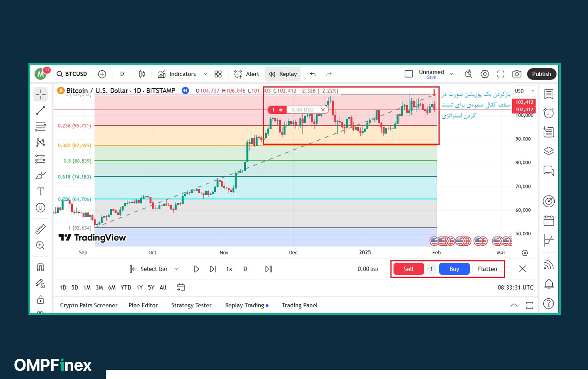Toggle magnet mode

41,267
